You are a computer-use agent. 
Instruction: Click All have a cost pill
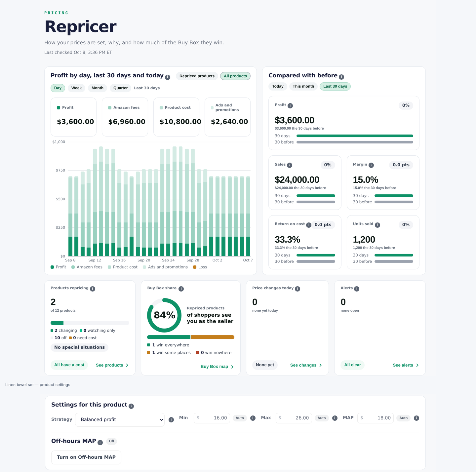point(69,365)
